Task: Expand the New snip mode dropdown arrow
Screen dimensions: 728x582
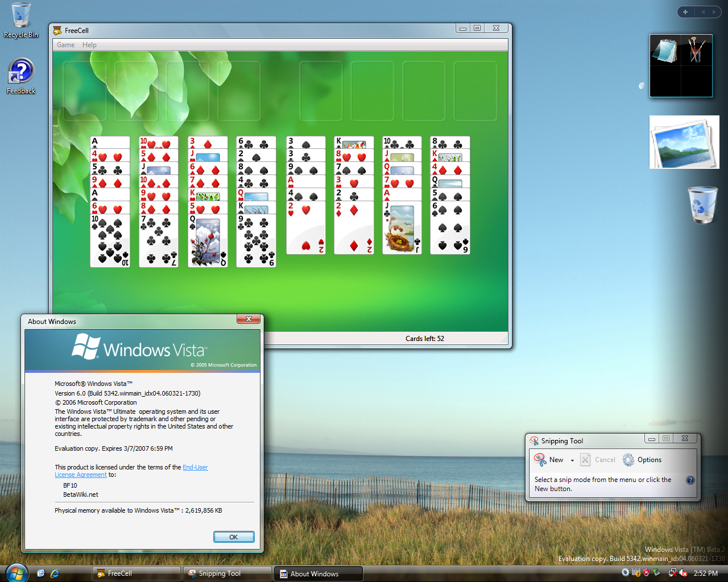Action: click(572, 460)
